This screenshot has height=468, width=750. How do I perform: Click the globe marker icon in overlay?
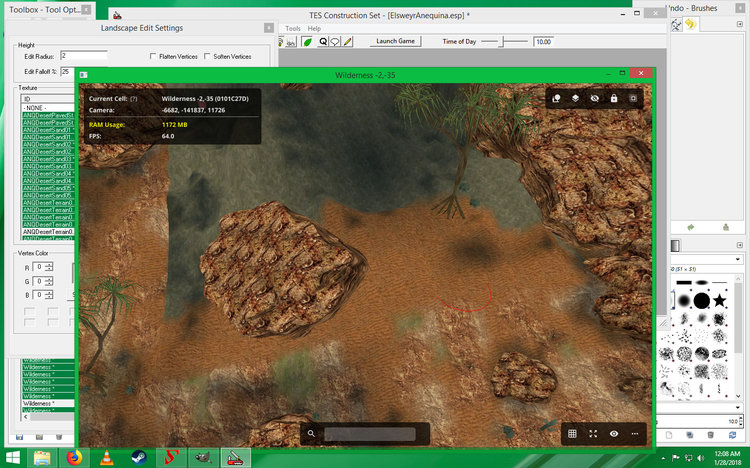coord(556,98)
